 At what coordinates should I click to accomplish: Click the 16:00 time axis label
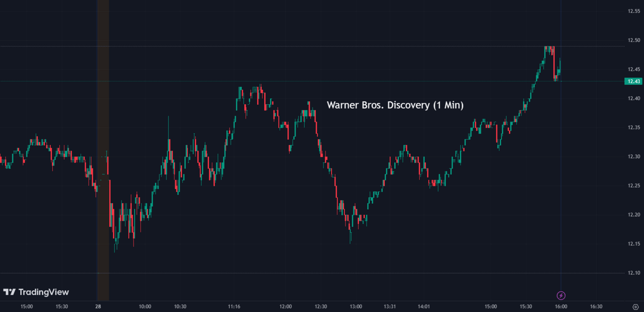561,307
